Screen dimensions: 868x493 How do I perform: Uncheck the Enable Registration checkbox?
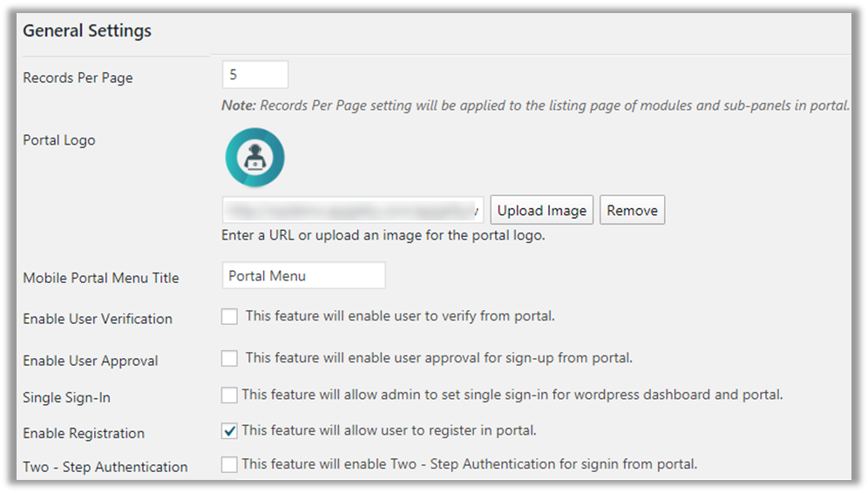click(229, 431)
